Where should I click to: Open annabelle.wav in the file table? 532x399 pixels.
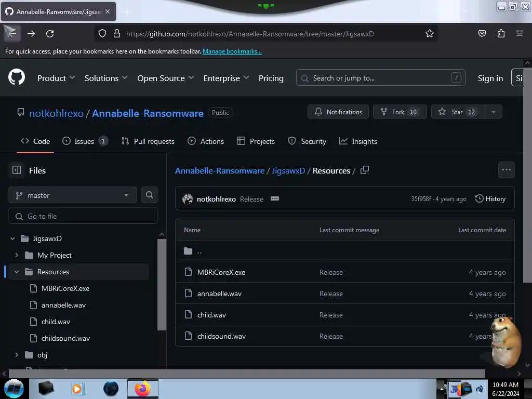220,294
